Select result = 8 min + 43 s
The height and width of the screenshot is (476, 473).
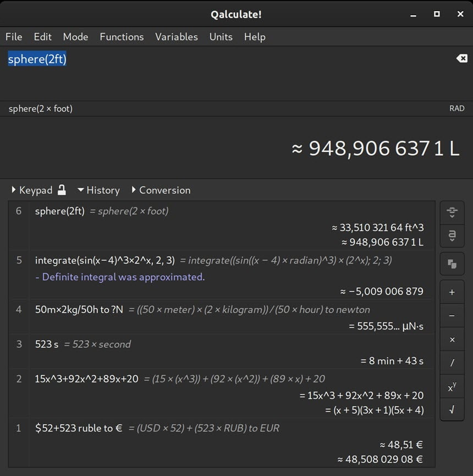pos(392,361)
